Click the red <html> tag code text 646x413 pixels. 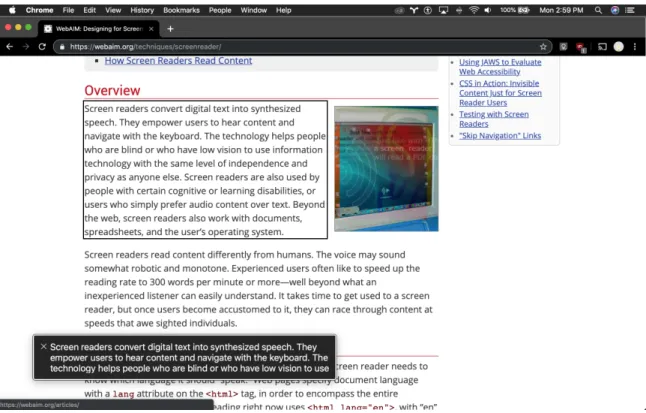222,394
